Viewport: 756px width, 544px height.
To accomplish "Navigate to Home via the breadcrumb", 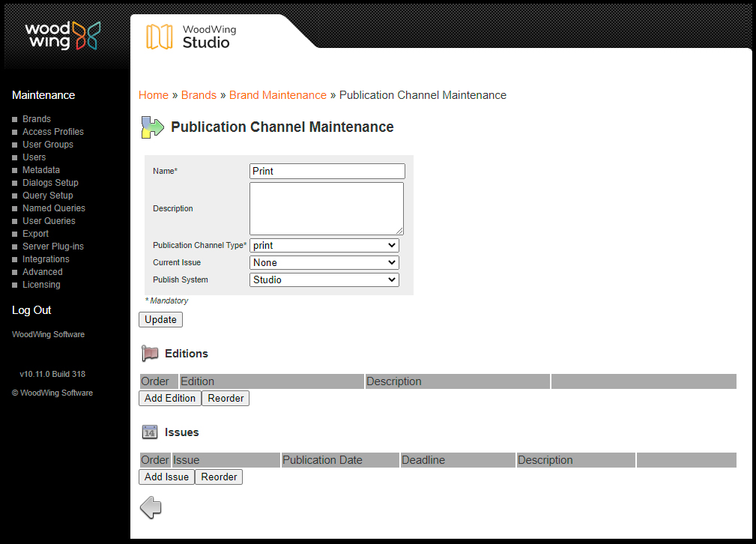I will (x=153, y=95).
